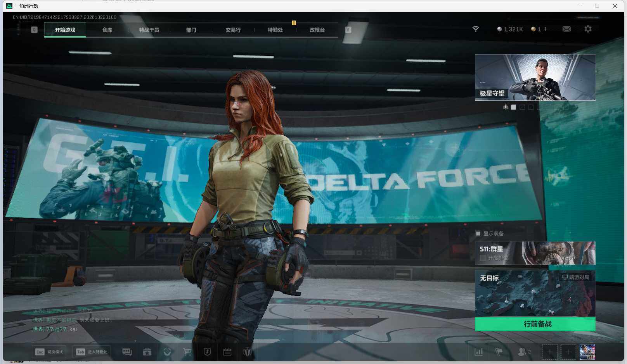The width and height of the screenshot is (627, 364).
Task: Open the 特勤处 tab
Action: pos(275,30)
